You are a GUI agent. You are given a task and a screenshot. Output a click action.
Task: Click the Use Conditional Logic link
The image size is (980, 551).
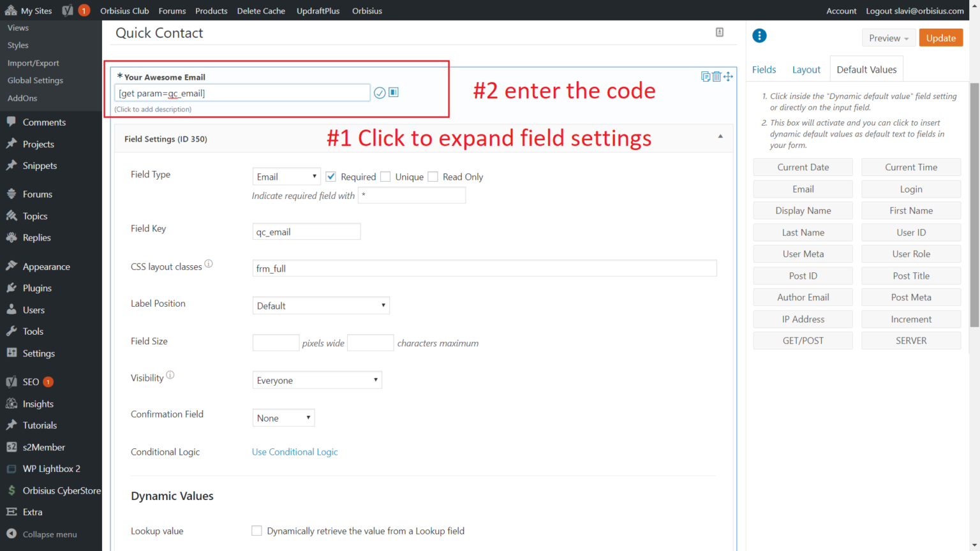(x=295, y=452)
